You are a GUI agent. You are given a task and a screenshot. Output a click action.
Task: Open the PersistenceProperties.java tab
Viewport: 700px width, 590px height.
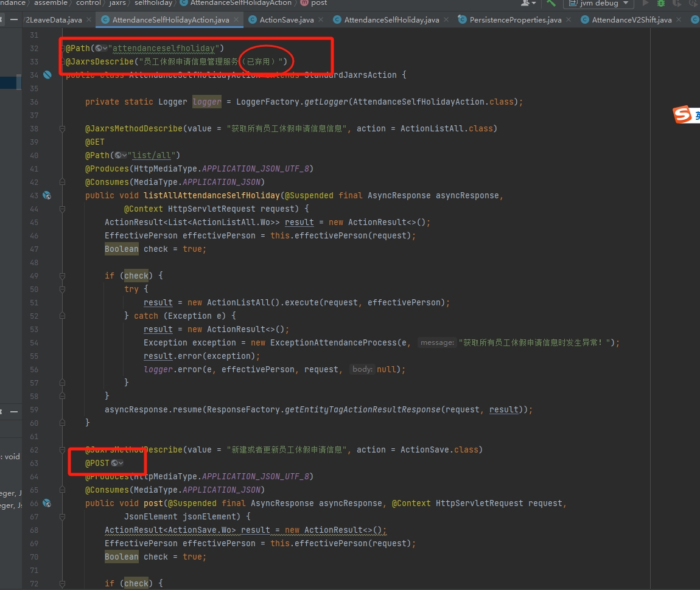[x=515, y=19]
